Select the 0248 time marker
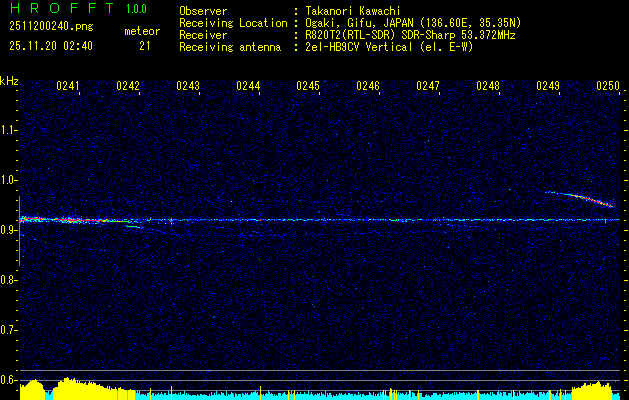Screen dimensions: 629x400 pyautogui.click(x=488, y=87)
